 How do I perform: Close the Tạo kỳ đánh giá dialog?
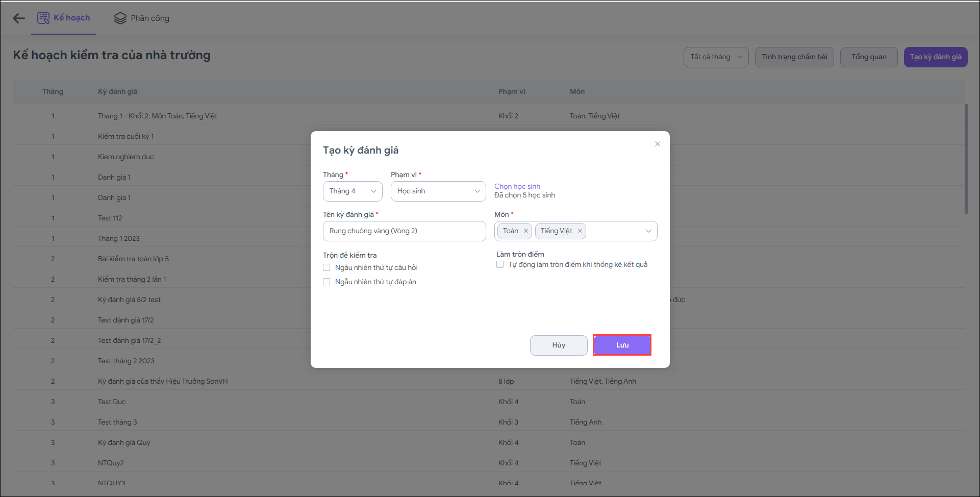(658, 144)
